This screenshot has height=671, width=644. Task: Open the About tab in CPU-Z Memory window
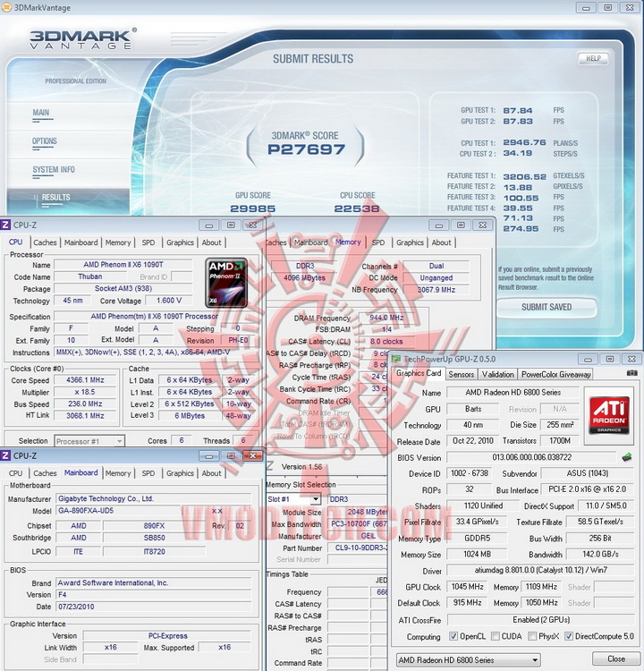click(441, 242)
